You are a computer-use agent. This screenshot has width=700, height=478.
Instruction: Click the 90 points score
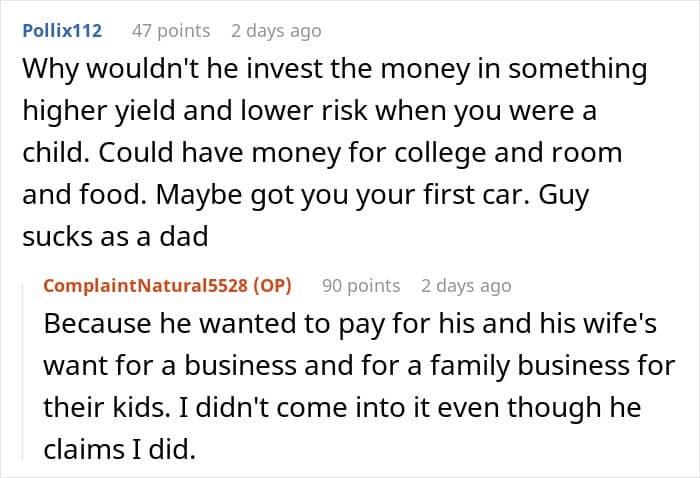coord(361,285)
